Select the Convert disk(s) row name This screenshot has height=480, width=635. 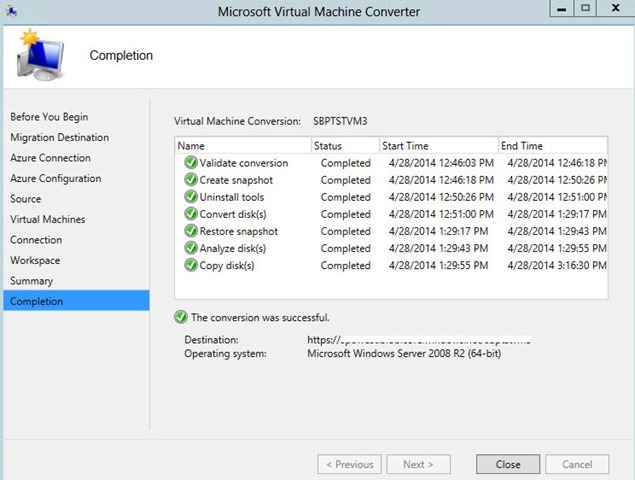coord(233,214)
